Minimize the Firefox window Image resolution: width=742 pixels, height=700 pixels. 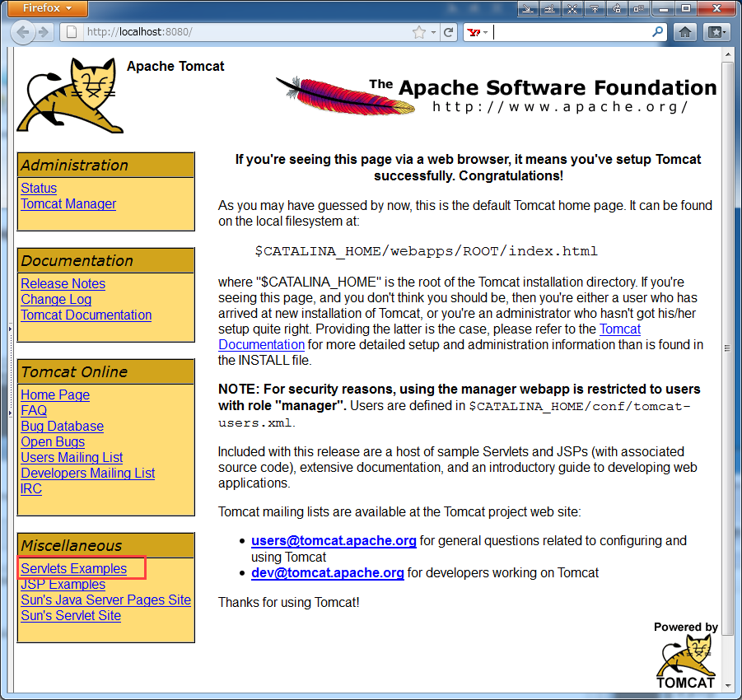[664, 8]
